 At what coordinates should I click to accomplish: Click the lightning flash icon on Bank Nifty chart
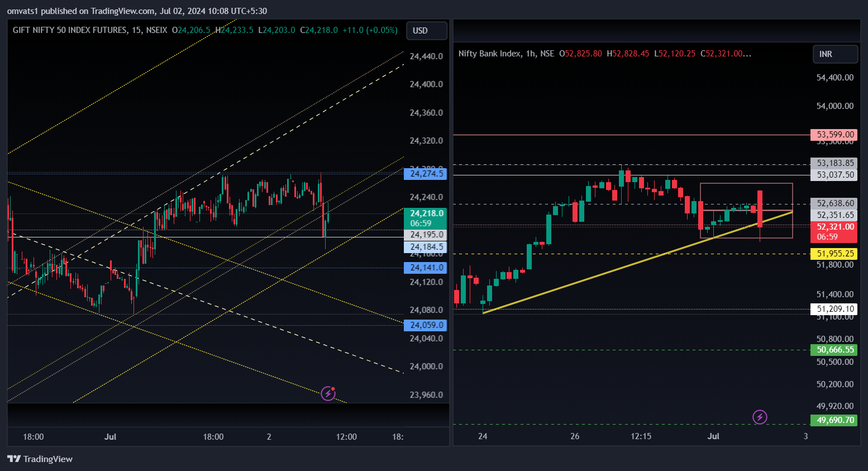[760, 417]
